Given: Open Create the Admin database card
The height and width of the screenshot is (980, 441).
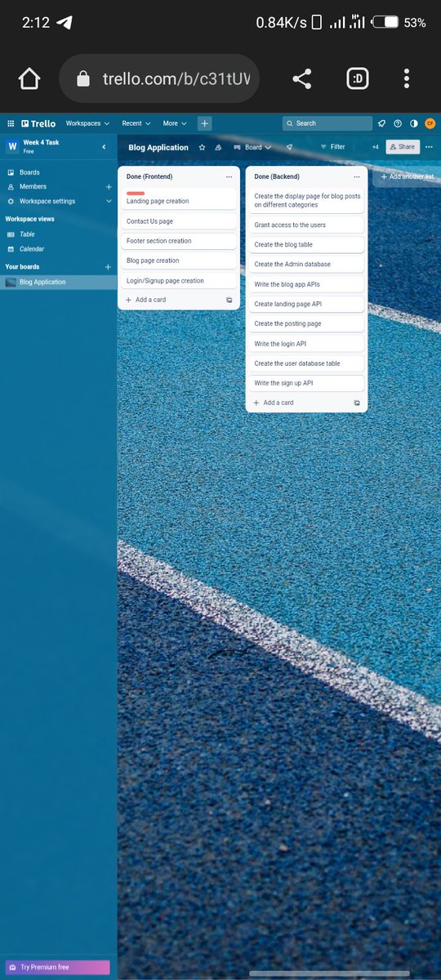Looking at the screenshot, I should click(306, 265).
